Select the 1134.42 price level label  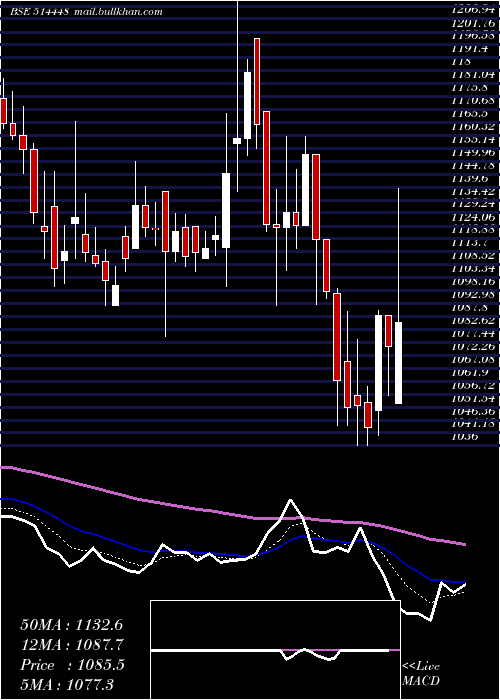(x=473, y=192)
